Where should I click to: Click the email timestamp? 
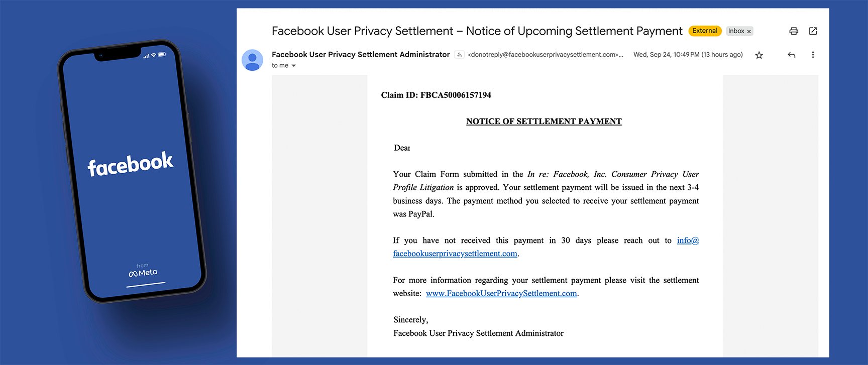click(688, 54)
